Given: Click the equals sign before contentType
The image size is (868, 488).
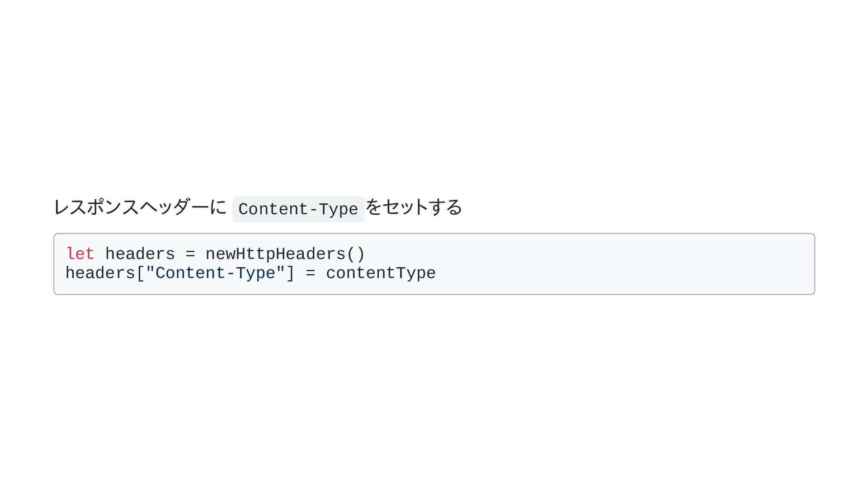Looking at the screenshot, I should (x=311, y=273).
